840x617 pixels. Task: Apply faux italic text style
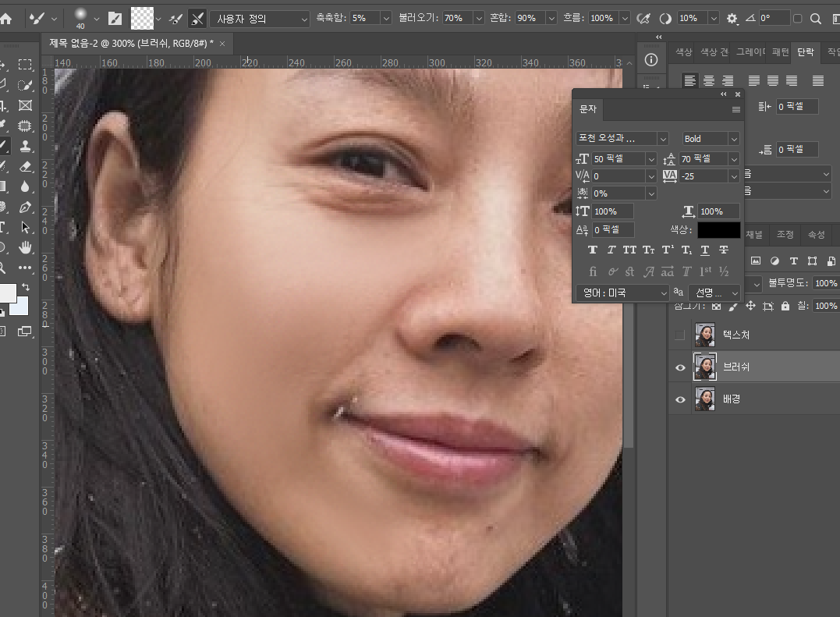[611, 250]
